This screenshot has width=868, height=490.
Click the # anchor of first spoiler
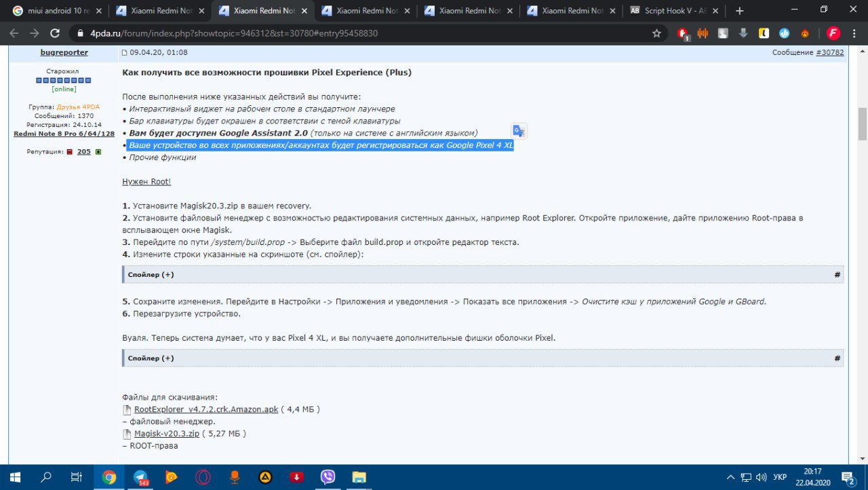point(837,274)
